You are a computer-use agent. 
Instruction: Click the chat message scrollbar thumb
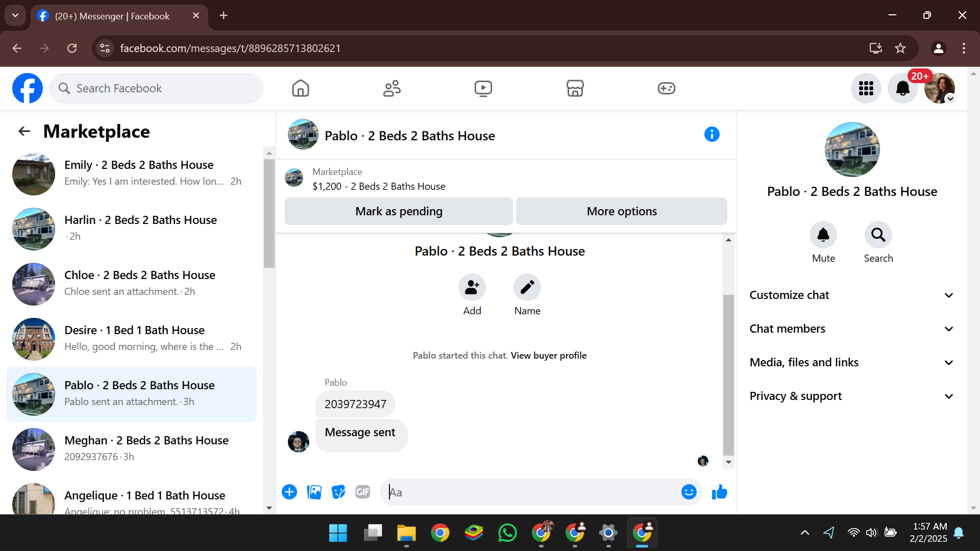[728, 375]
